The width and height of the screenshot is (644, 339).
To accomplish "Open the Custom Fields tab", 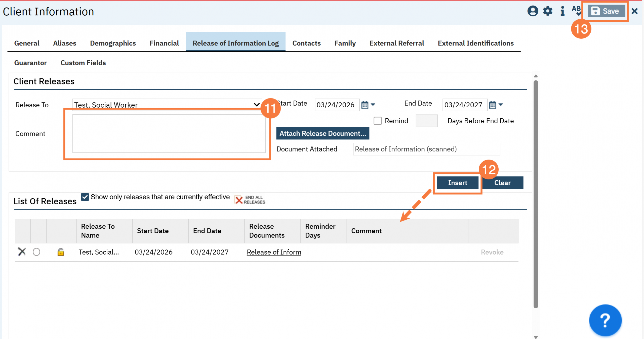I will click(83, 63).
